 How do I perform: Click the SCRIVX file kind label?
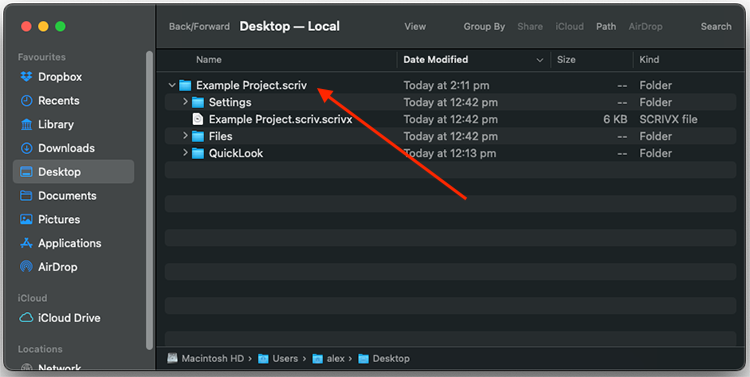pos(668,119)
